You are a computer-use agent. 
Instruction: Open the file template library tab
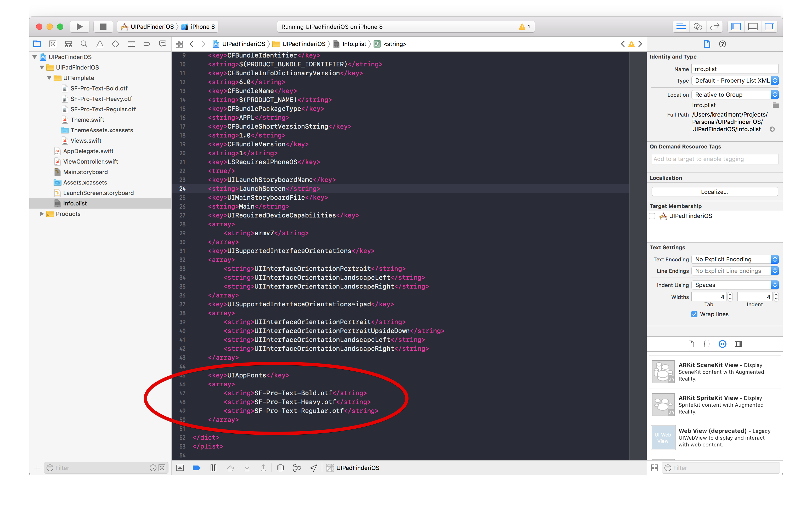[691, 344]
